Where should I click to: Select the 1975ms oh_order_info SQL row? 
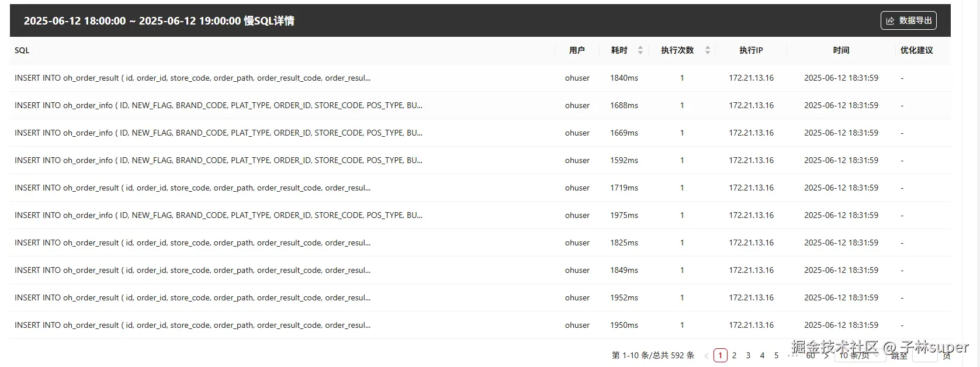pos(480,215)
